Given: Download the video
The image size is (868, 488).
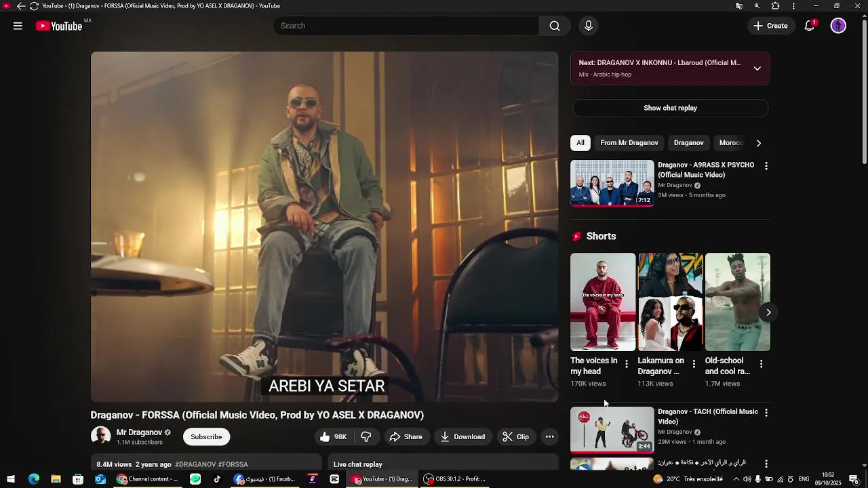Looking at the screenshot, I should [462, 437].
